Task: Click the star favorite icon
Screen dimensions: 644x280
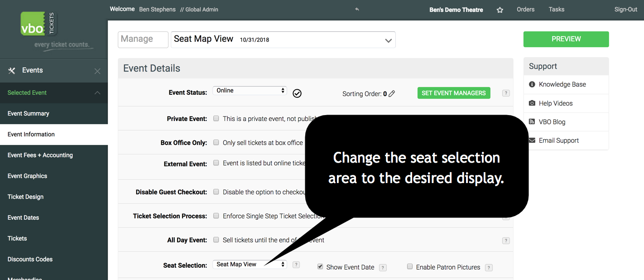Action: [x=500, y=10]
